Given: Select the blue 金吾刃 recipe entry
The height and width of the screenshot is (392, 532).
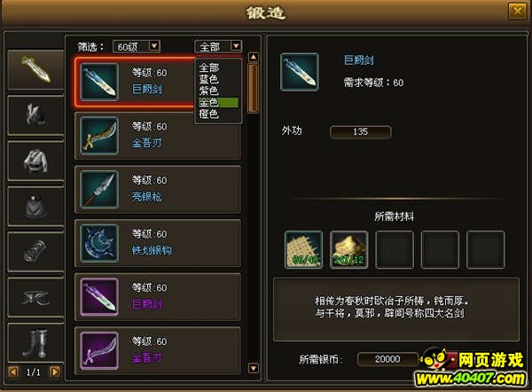Looking at the screenshot, I should (x=158, y=136).
